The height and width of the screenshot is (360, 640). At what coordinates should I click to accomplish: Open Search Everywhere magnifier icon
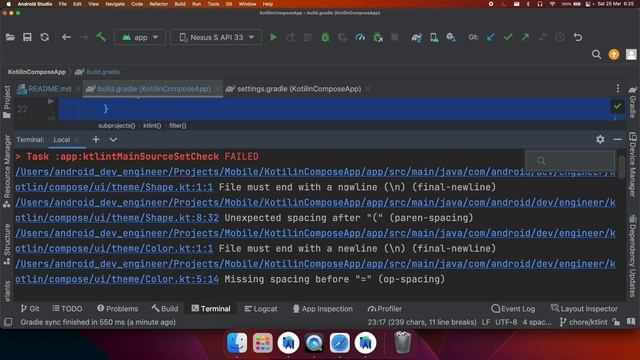coord(596,54)
